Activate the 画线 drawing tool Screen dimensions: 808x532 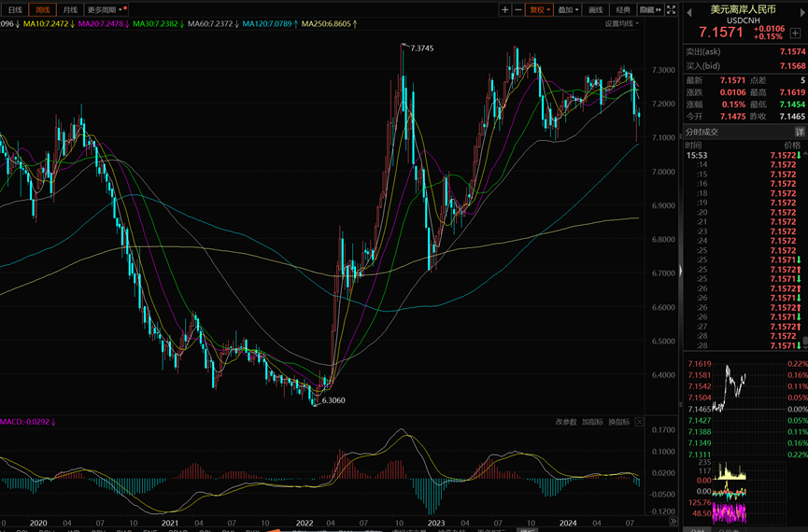(x=596, y=9)
